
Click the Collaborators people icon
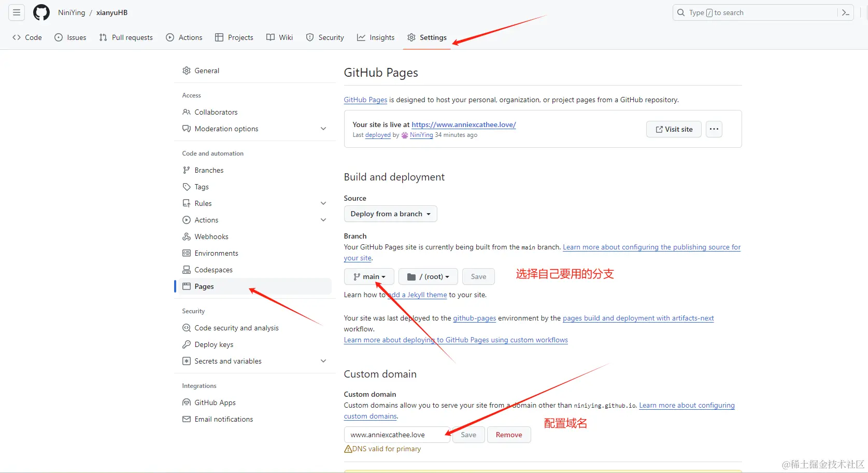click(187, 112)
